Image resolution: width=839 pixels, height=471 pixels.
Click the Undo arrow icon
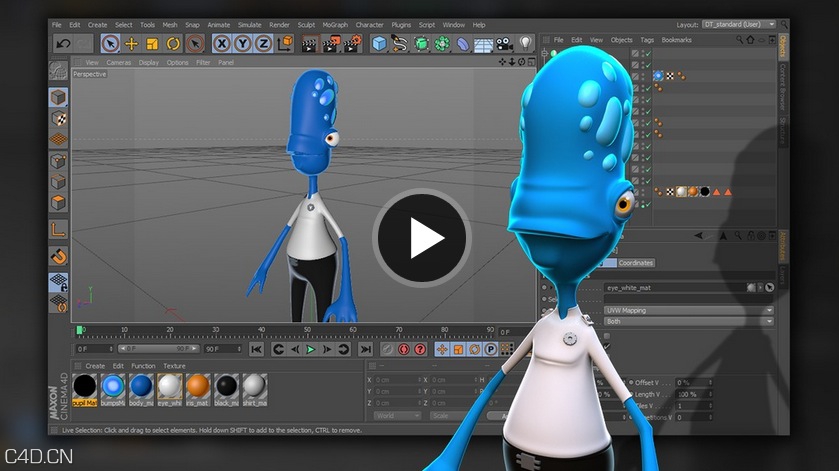(63, 44)
